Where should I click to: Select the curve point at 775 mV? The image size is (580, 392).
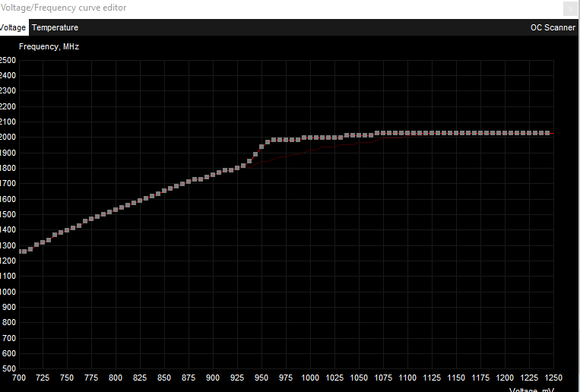tap(91, 219)
